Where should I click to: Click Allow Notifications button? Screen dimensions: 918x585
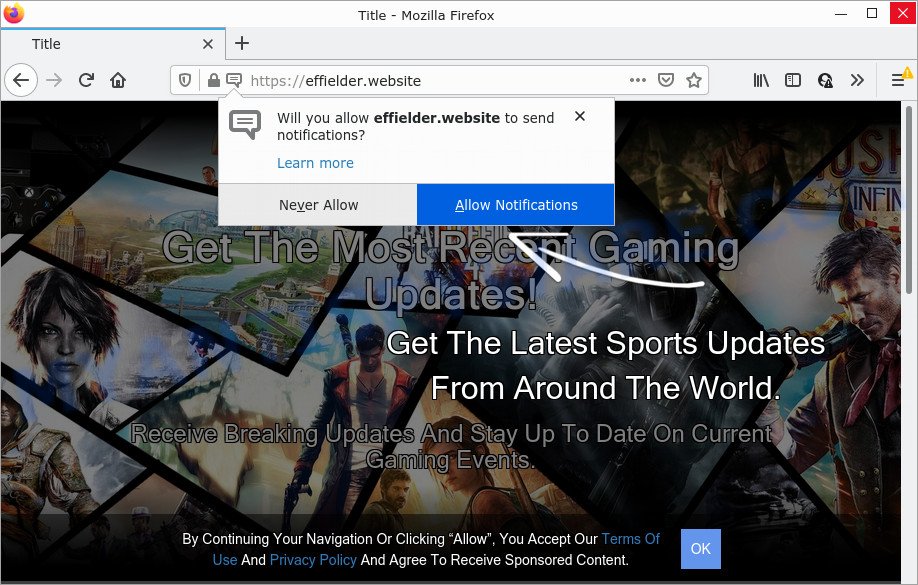(516, 205)
